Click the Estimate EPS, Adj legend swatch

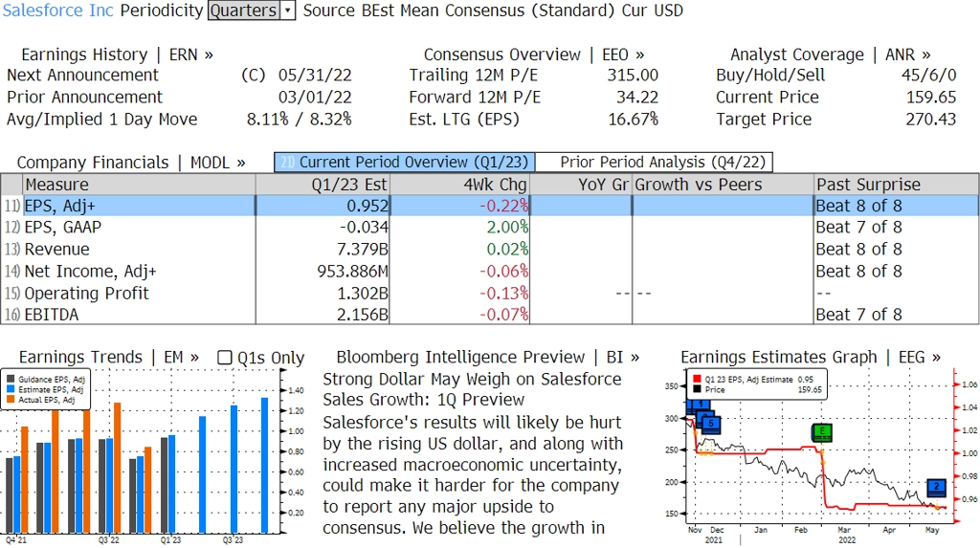11,389
